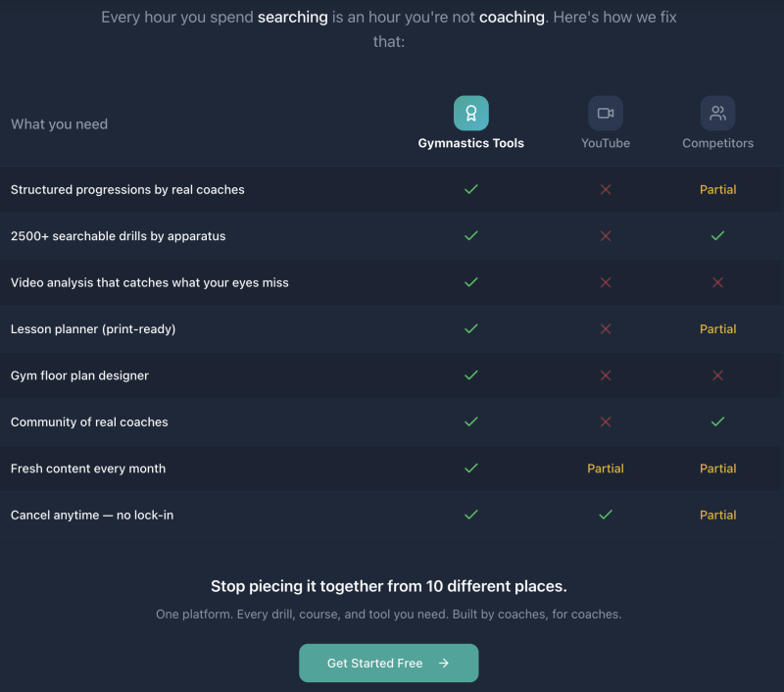Click the Gymnastics Tools medal icon

tap(470, 113)
